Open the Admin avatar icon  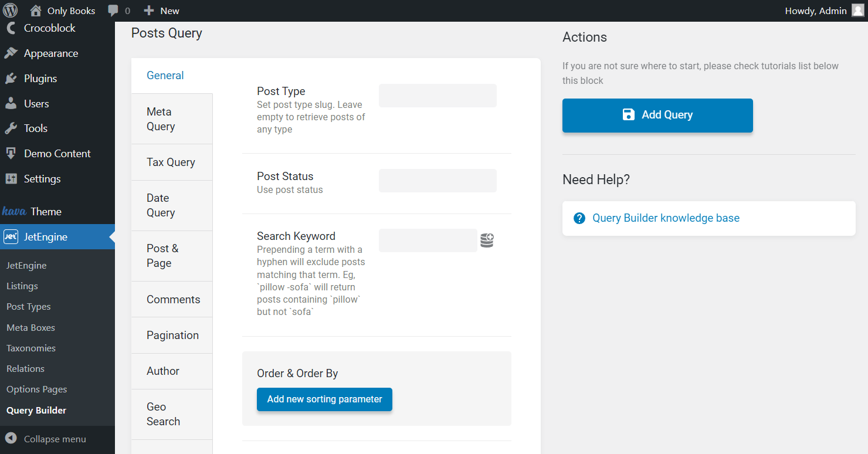point(857,11)
